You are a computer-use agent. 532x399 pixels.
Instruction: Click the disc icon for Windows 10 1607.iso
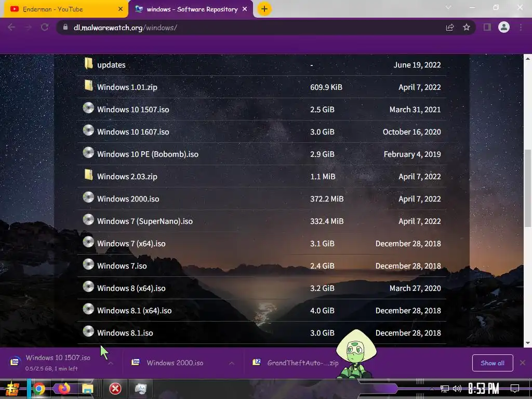(x=88, y=130)
